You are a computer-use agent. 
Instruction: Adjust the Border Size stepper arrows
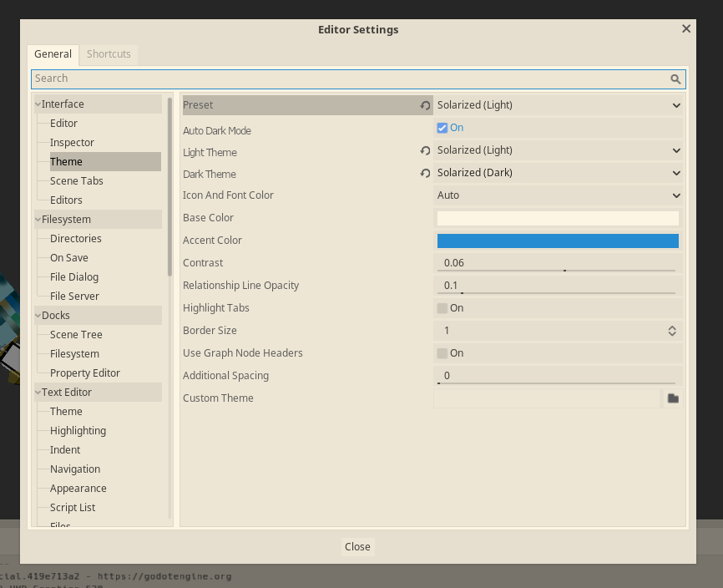672,331
